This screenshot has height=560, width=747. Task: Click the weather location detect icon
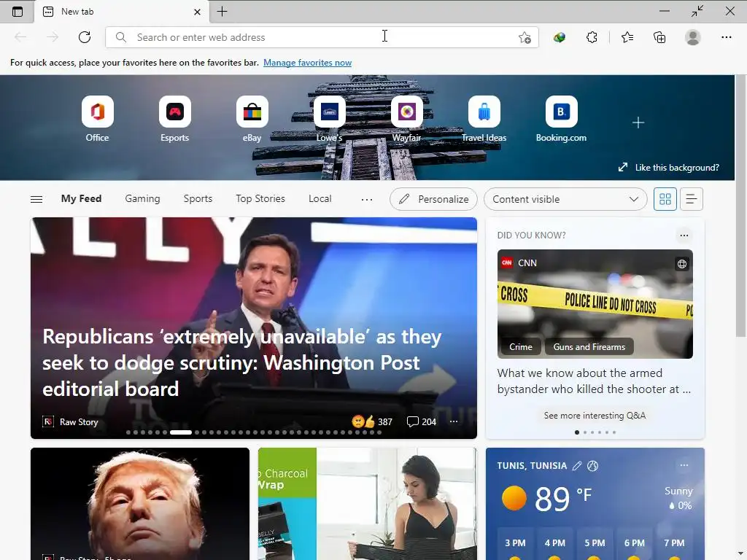point(592,466)
